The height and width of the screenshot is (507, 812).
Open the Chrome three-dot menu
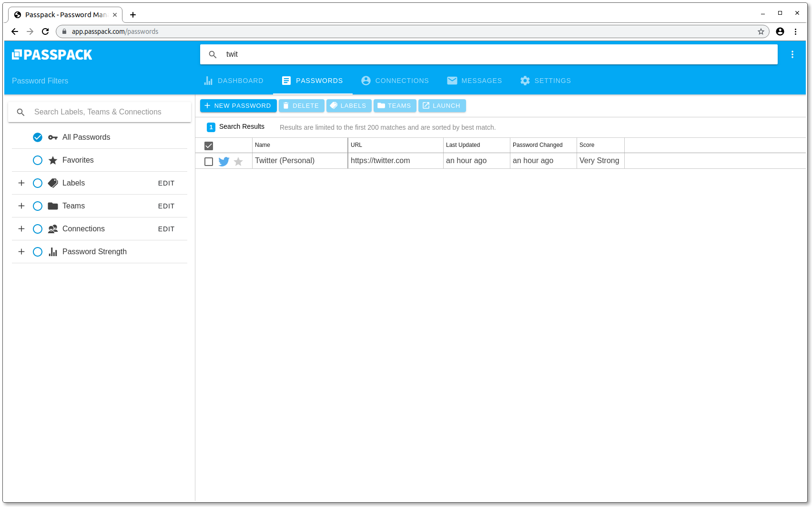[795, 31]
